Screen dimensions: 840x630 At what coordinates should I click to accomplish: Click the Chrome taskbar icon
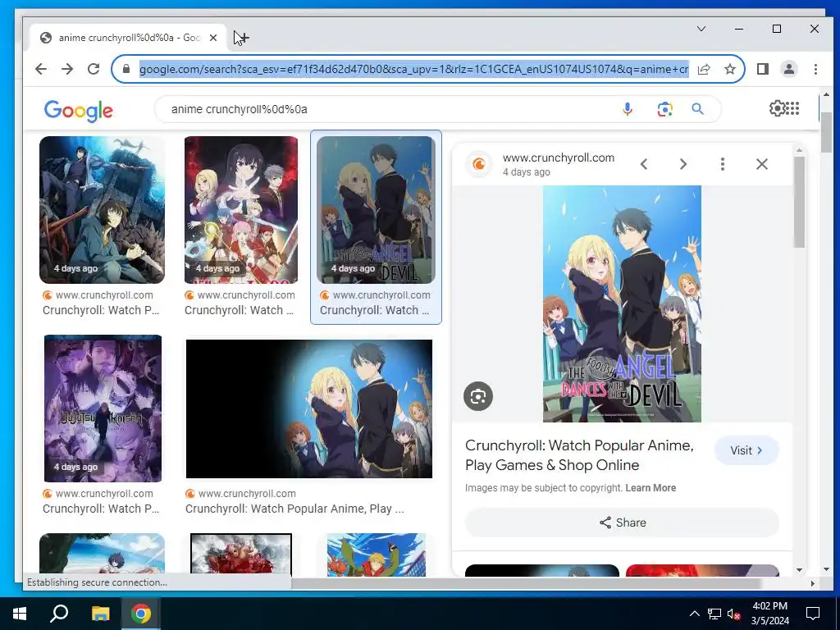pyautogui.click(x=141, y=614)
